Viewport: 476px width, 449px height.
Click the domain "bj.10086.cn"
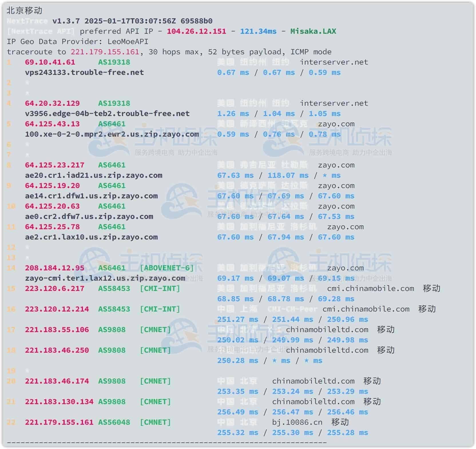(297, 422)
